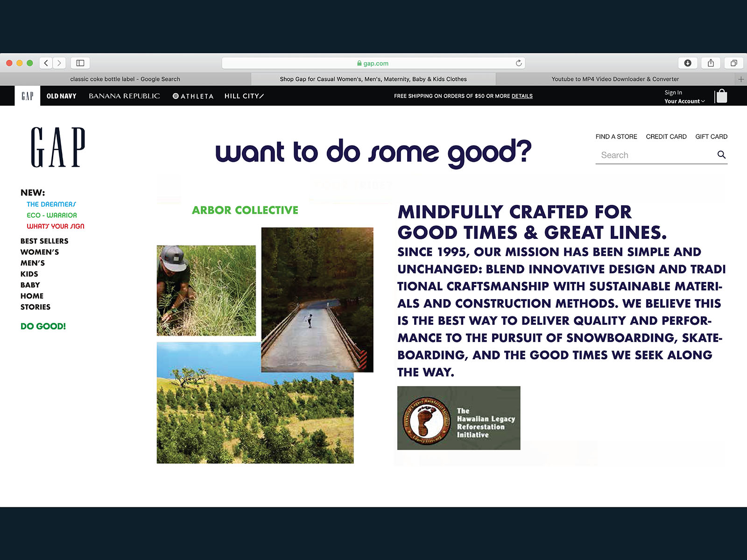The image size is (747, 560).
Task: Open the Do Good! menu item
Action: pyautogui.click(x=43, y=326)
